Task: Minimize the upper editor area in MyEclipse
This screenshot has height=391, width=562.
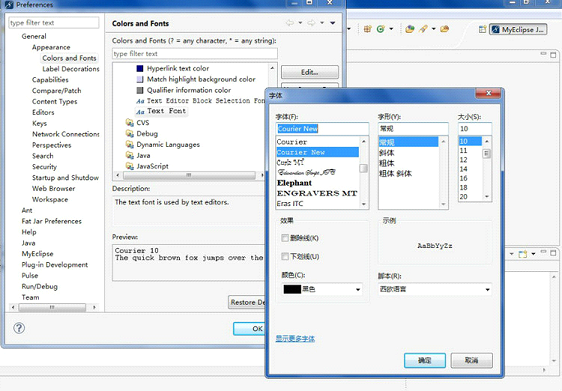Action: pyautogui.click(x=543, y=54)
